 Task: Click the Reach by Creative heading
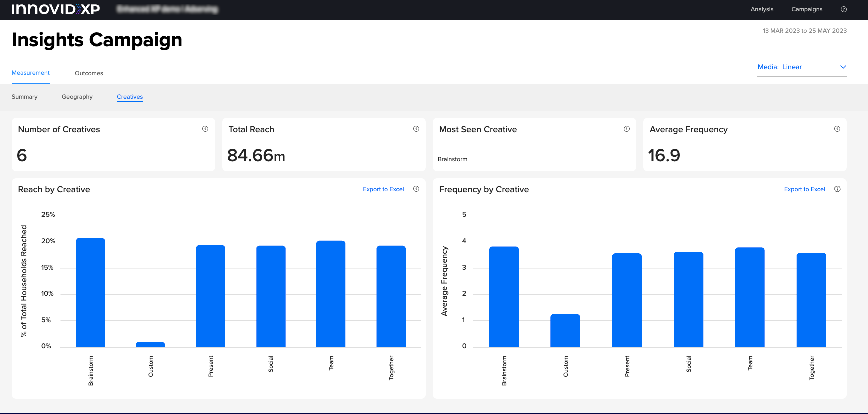tap(54, 190)
